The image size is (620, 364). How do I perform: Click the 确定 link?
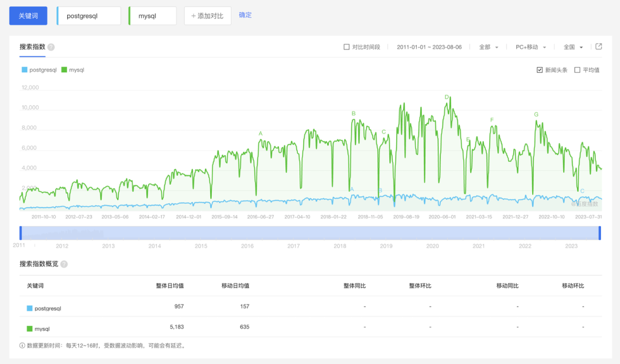click(245, 15)
